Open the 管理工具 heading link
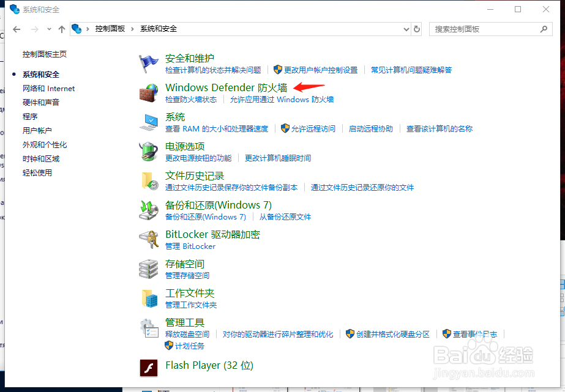Screen dimensions: 565x392 pyautogui.click(x=185, y=322)
